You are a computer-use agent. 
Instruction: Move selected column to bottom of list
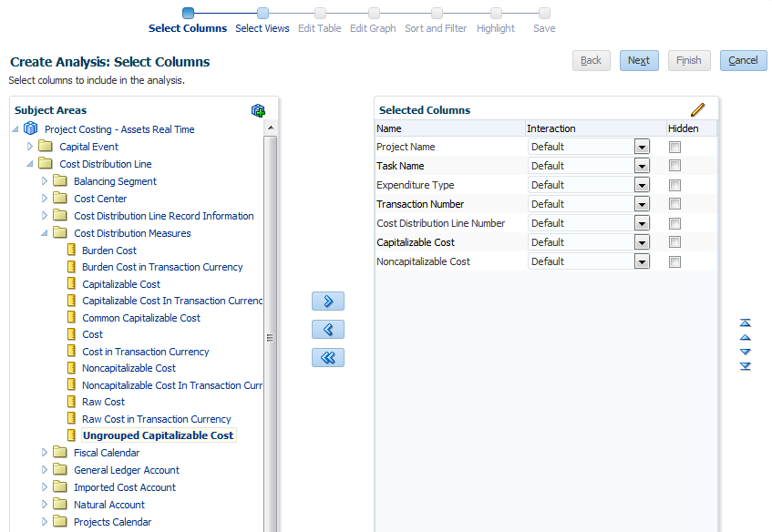pos(746,366)
